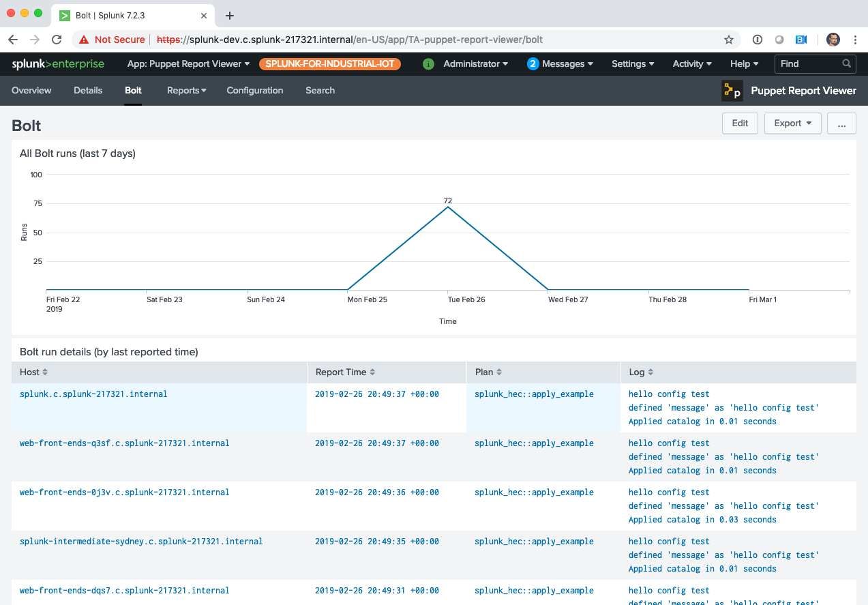Click host web-front-ends-0j3v.c.splunk-217321.internal
The height and width of the screenshot is (605, 868).
[125, 492]
